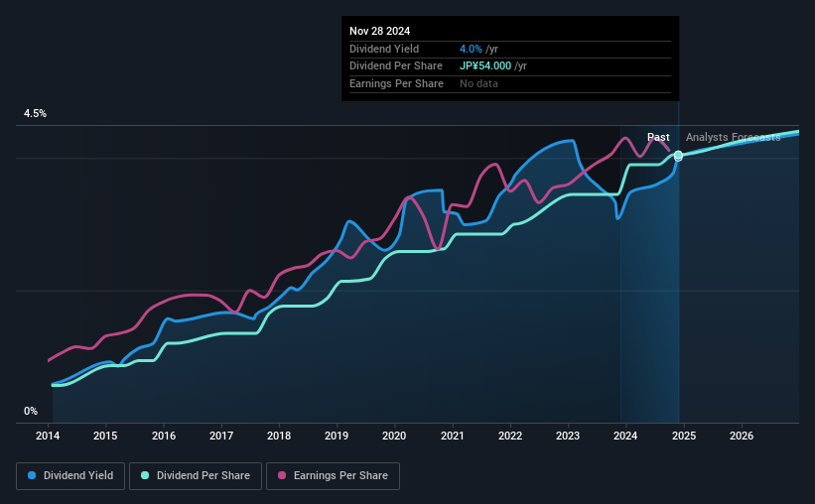Click the 2022 x-axis label
The image size is (815, 504).
(510, 436)
